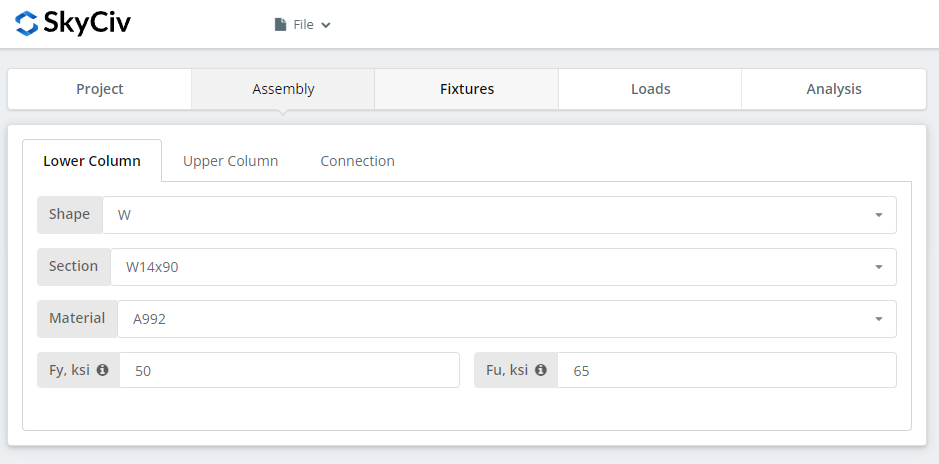The width and height of the screenshot is (939, 464).
Task: Click the Fy info icon
Action: pyautogui.click(x=102, y=370)
